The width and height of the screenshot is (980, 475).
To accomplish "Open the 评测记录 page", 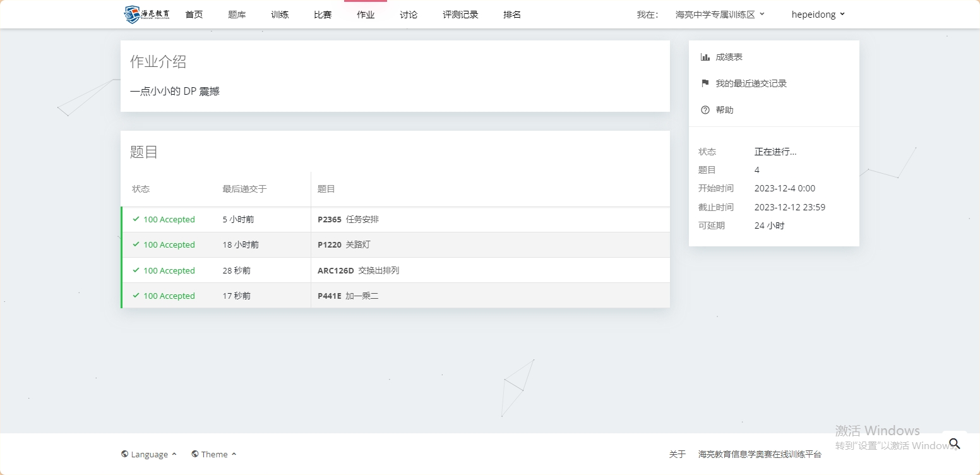I will [x=460, y=15].
